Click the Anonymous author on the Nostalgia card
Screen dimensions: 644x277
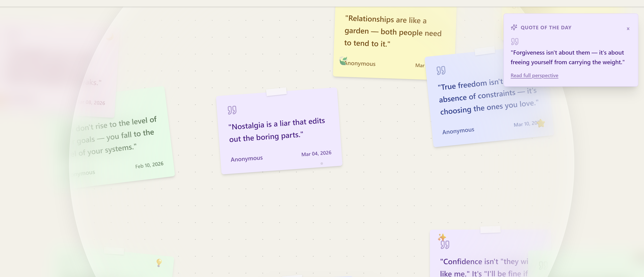coord(247,159)
